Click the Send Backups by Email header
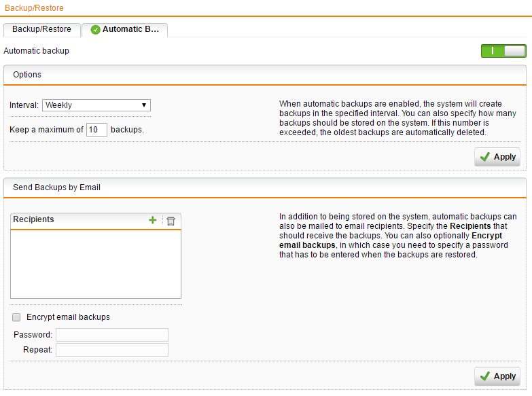 (x=56, y=187)
